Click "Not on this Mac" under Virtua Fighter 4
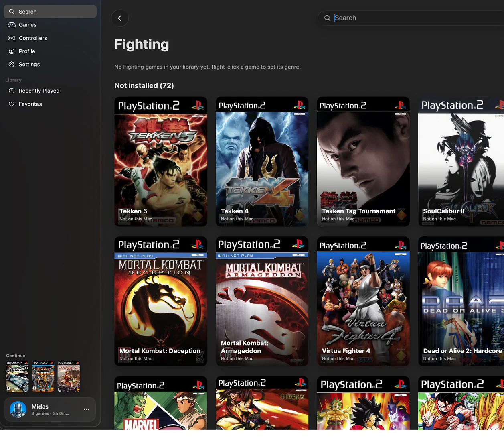504x437 pixels. coord(338,359)
